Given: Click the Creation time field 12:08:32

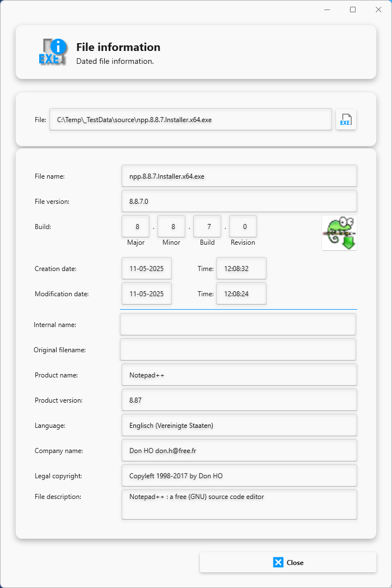Looking at the screenshot, I should [241, 268].
